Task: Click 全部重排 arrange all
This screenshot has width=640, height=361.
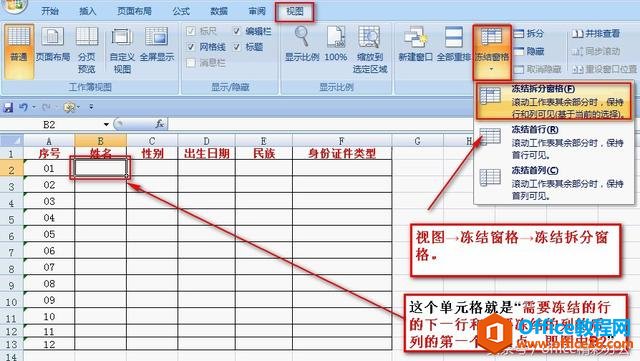Action: [x=453, y=44]
